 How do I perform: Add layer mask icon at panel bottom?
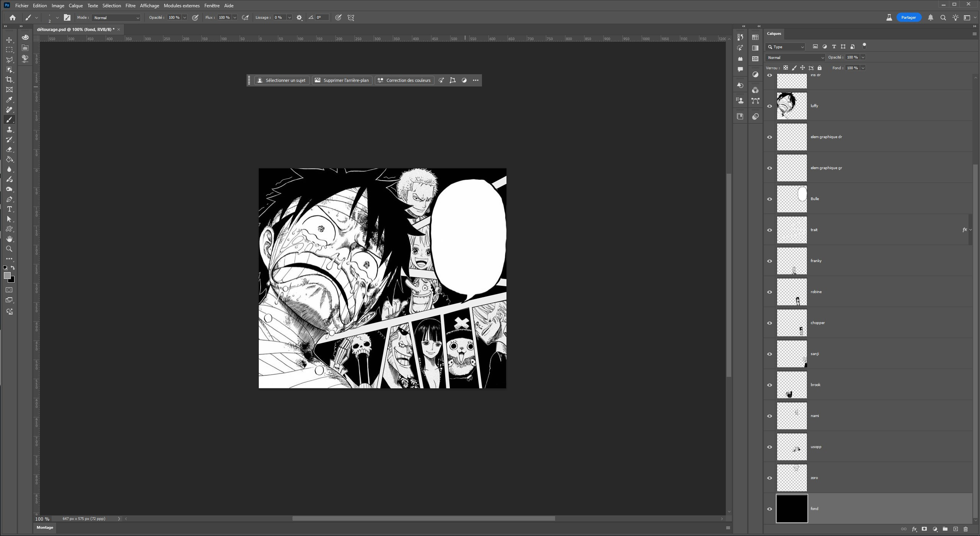[924, 529]
